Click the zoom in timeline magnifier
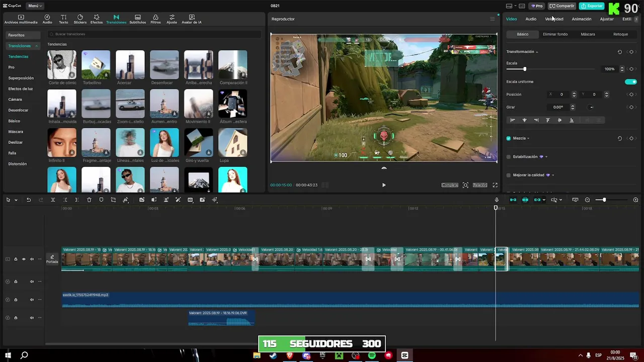This screenshot has width=644, height=362. (x=635, y=200)
